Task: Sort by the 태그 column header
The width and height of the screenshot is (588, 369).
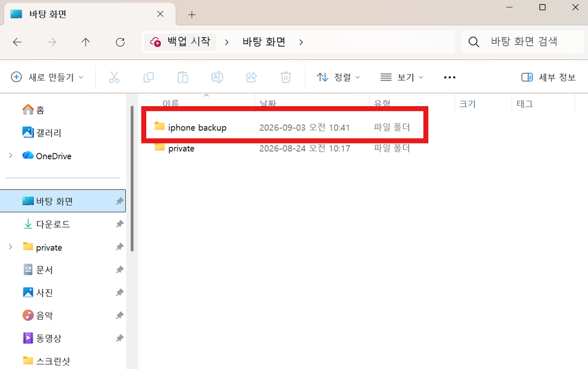Action: pyautogui.click(x=525, y=104)
